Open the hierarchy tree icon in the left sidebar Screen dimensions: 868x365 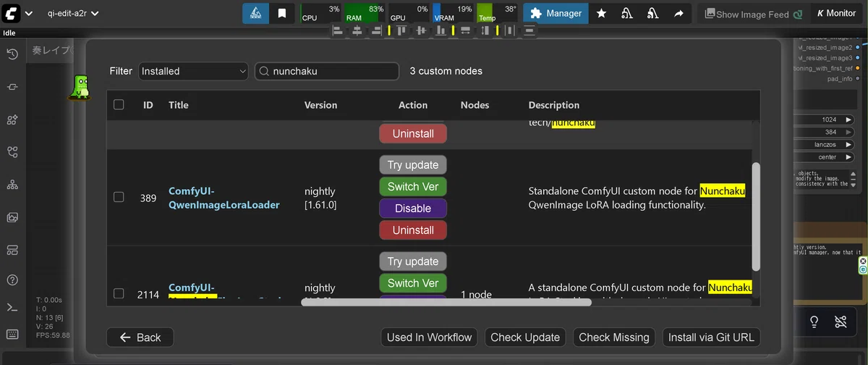12,185
